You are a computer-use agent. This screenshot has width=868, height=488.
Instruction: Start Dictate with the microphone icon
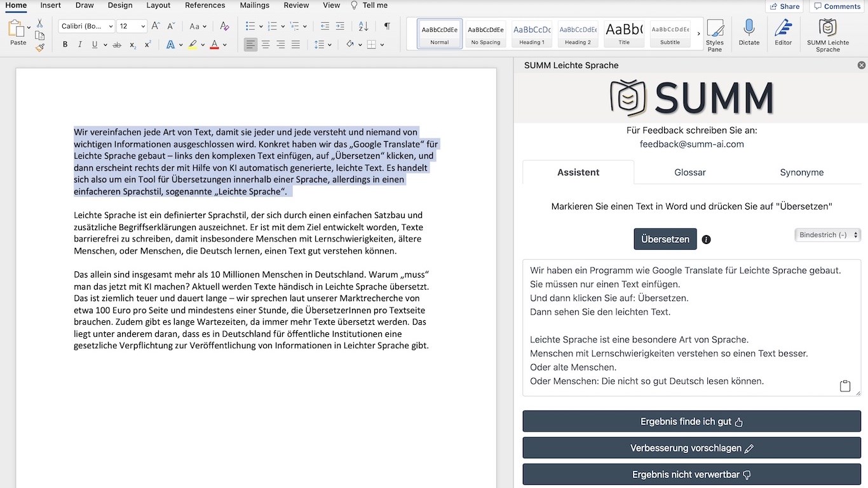click(749, 32)
